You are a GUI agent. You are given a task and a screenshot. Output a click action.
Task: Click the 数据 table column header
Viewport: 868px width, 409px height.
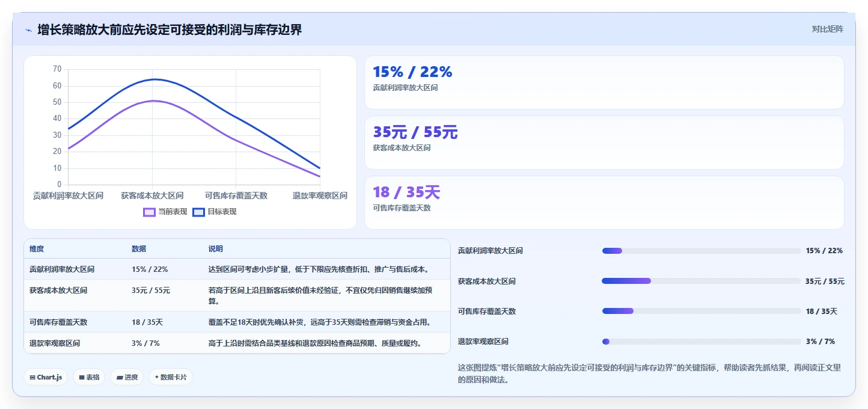[139, 249]
